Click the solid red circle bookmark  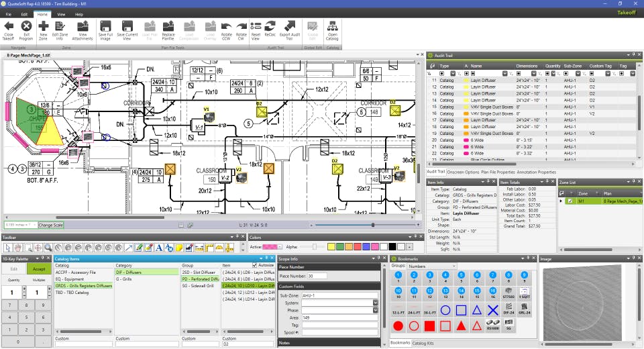click(x=398, y=326)
